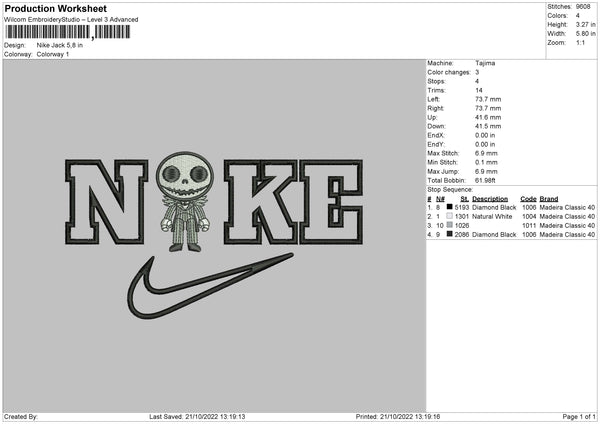
Task: Click the Trims value 14
Action: point(479,90)
